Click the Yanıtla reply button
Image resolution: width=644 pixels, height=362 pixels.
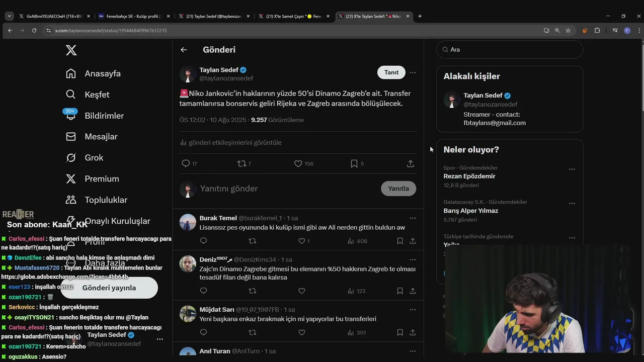pos(398,189)
